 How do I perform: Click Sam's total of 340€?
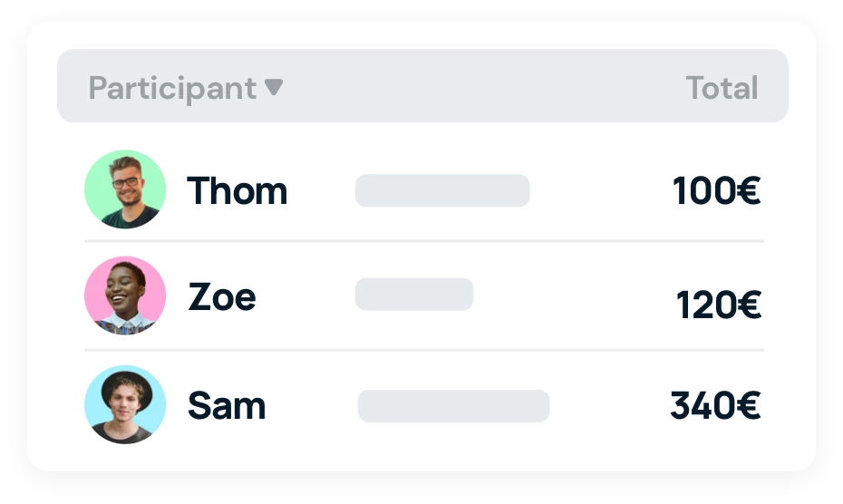715,406
